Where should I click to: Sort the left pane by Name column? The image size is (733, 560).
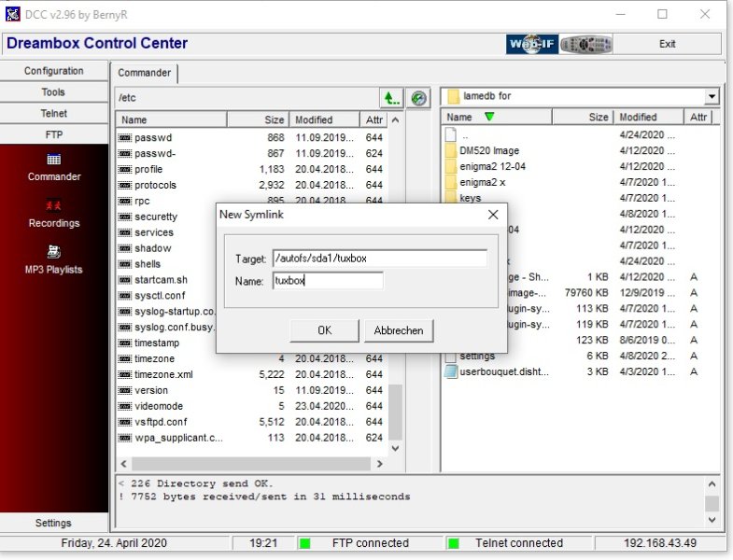(171, 120)
